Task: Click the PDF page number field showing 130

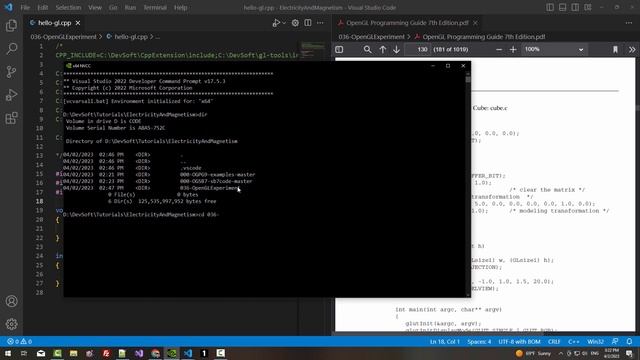Action: coord(418,49)
